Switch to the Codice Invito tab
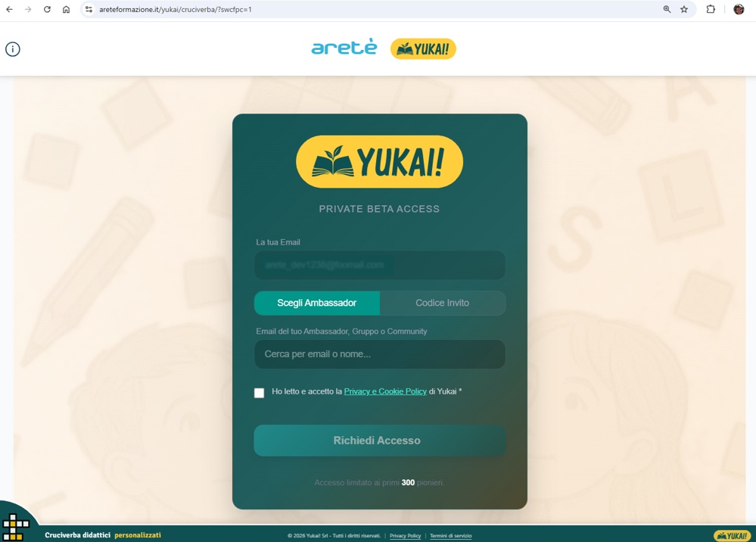This screenshot has width=756, height=542. (x=443, y=303)
